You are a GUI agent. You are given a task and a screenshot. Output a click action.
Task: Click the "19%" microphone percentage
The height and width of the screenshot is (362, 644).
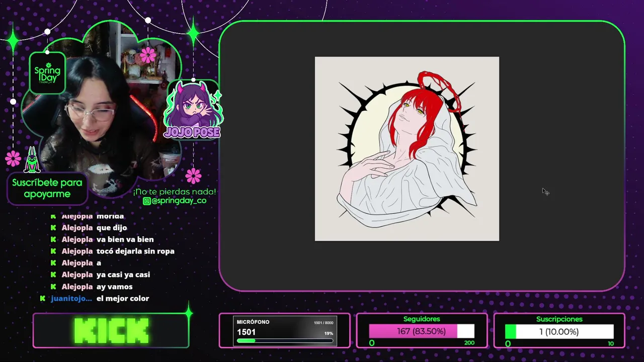pos(329,333)
